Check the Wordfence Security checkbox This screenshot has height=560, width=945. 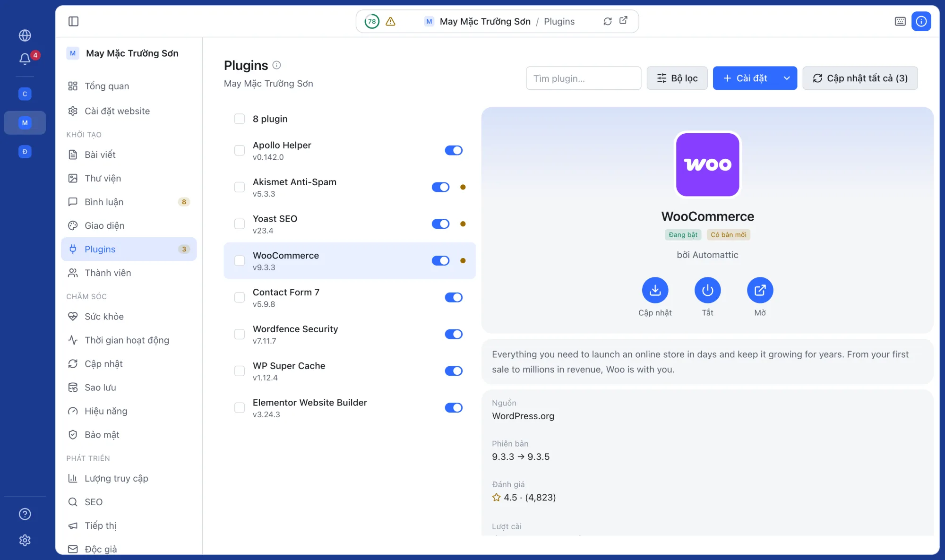click(240, 334)
